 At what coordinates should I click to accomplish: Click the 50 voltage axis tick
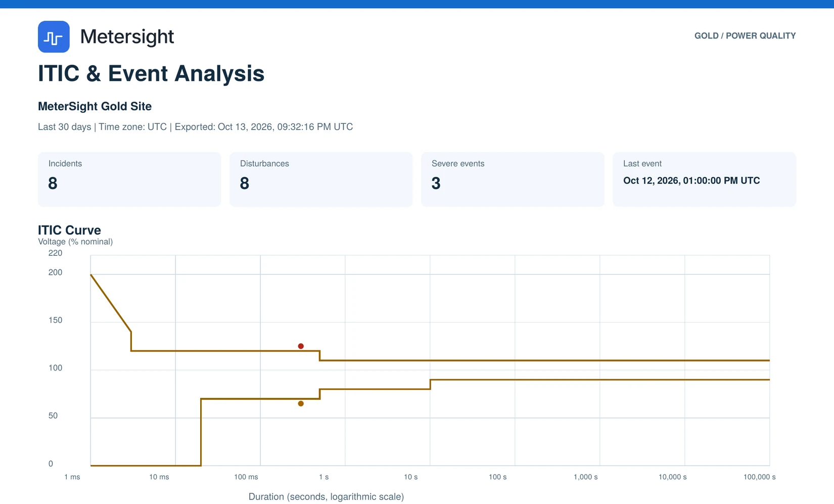(53, 416)
